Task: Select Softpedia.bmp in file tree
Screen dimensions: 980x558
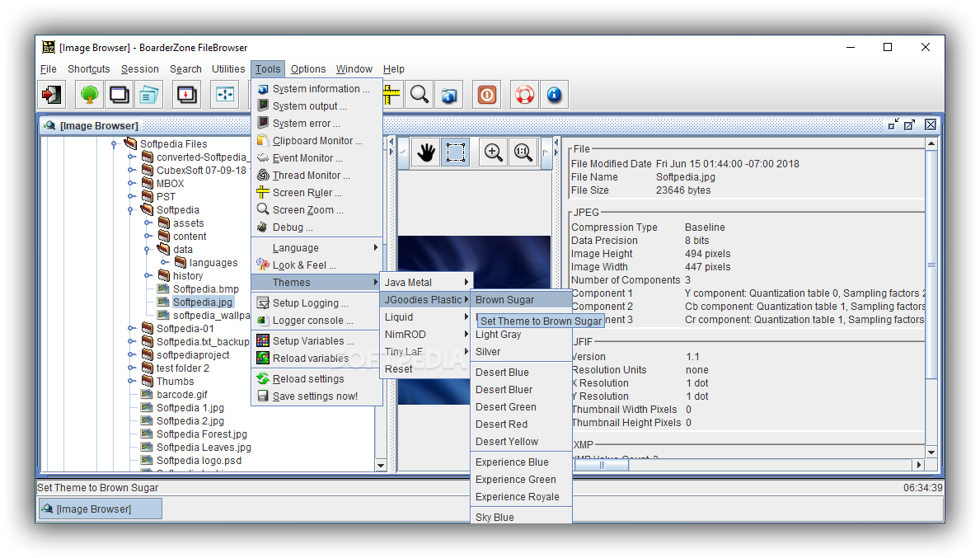Action: [x=205, y=289]
